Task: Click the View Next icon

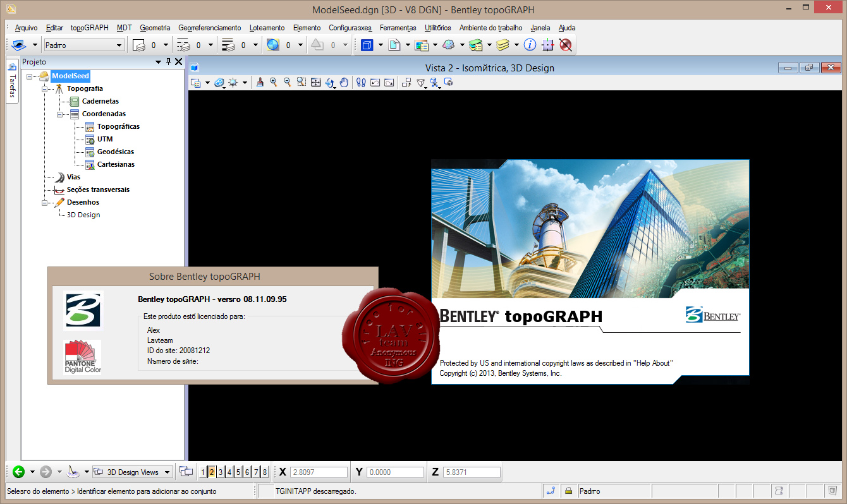Action: [389, 83]
